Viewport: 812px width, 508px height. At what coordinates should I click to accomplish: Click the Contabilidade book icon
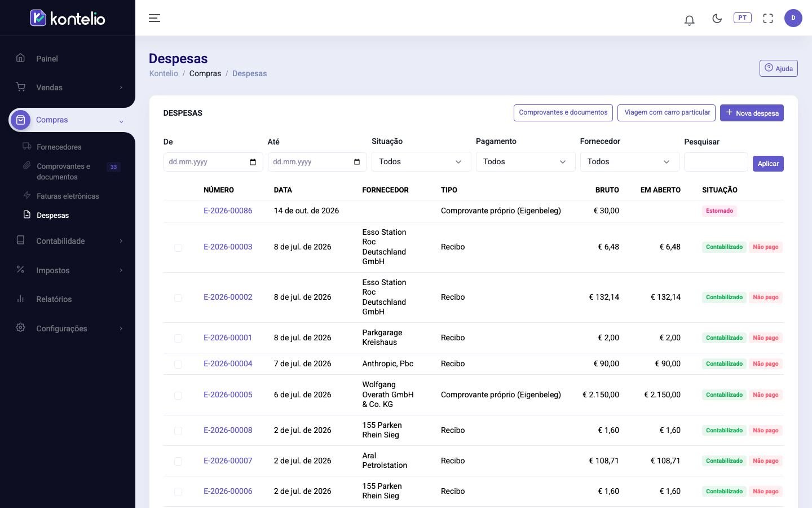click(x=20, y=240)
